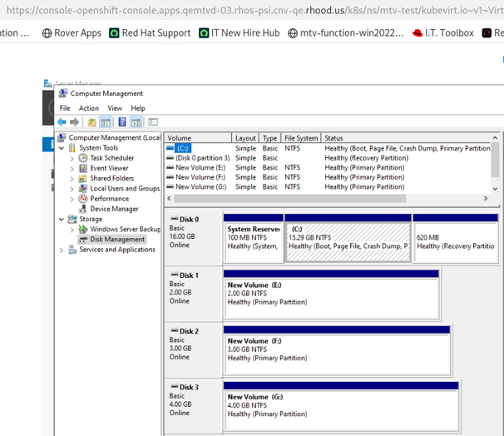504x436 pixels.
Task: Open the Action menu
Action: [x=88, y=108]
